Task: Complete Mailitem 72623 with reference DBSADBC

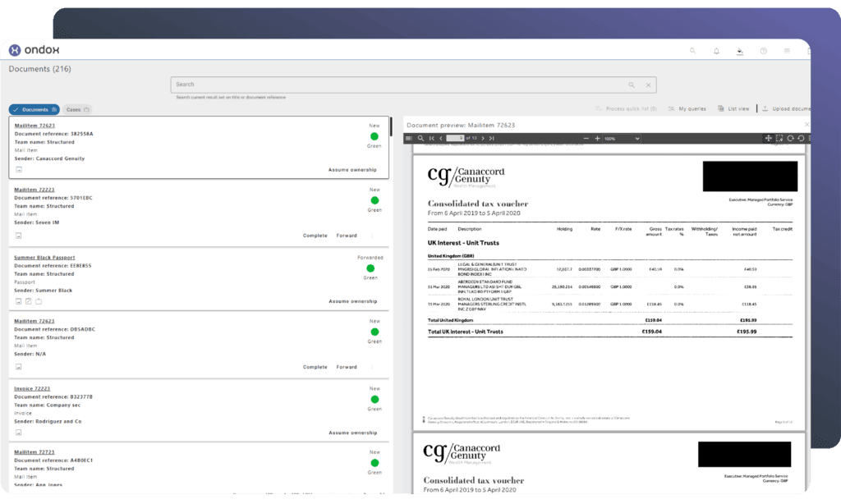Action: point(315,367)
